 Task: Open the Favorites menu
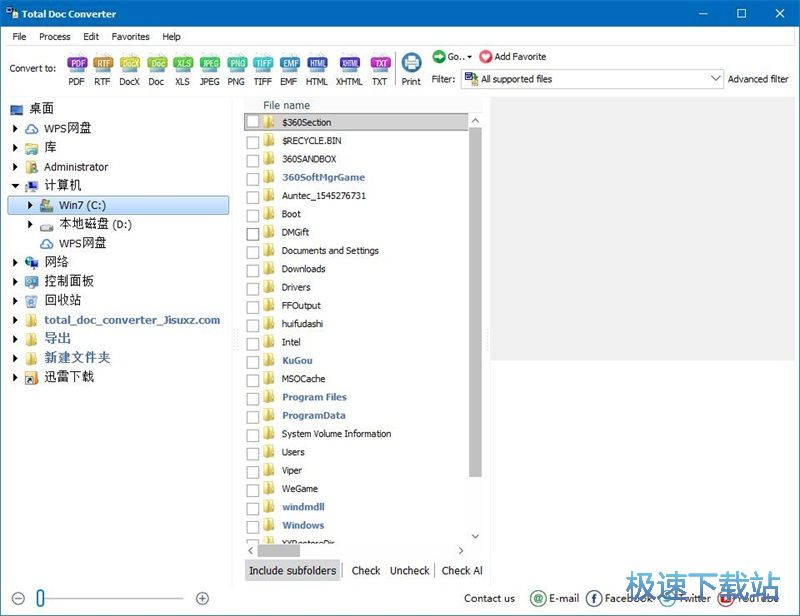pyautogui.click(x=130, y=36)
